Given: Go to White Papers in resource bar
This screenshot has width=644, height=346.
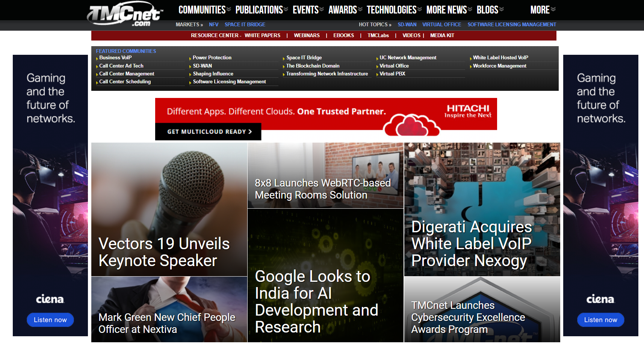Looking at the screenshot, I should tap(262, 35).
